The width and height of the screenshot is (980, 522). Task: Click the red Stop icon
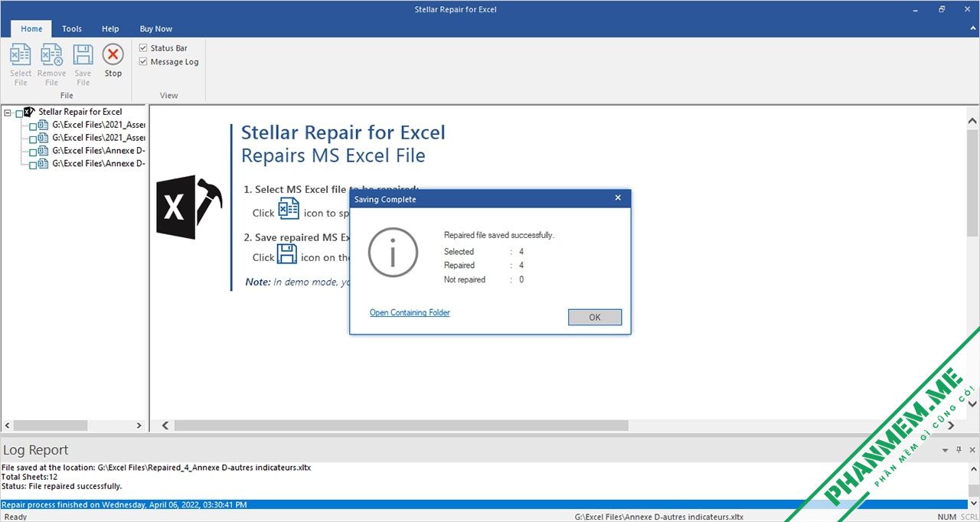113,54
